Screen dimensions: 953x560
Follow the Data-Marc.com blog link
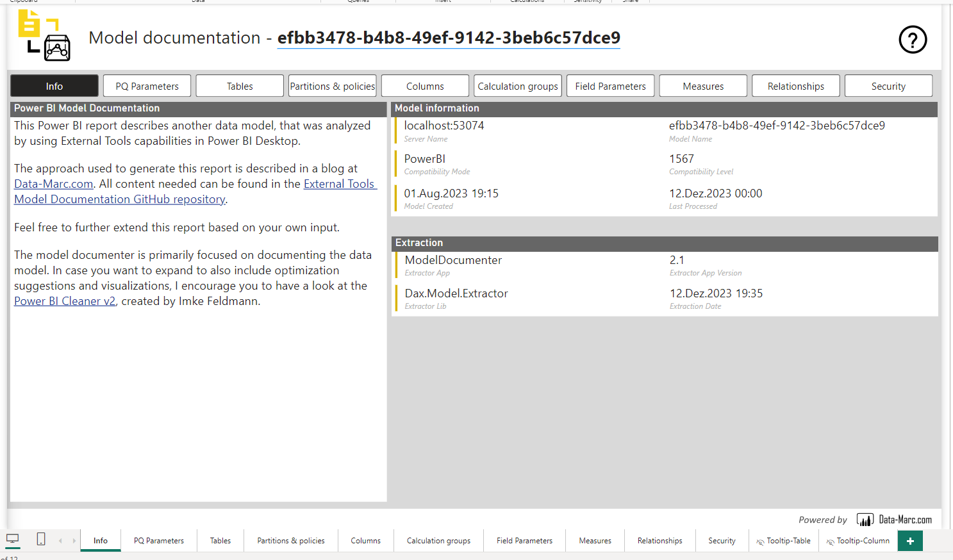[54, 184]
